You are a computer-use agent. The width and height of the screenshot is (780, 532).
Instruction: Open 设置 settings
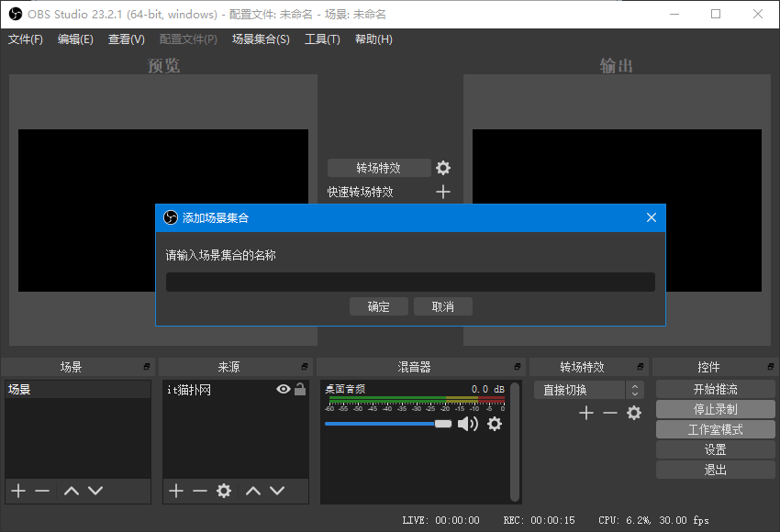(x=716, y=450)
